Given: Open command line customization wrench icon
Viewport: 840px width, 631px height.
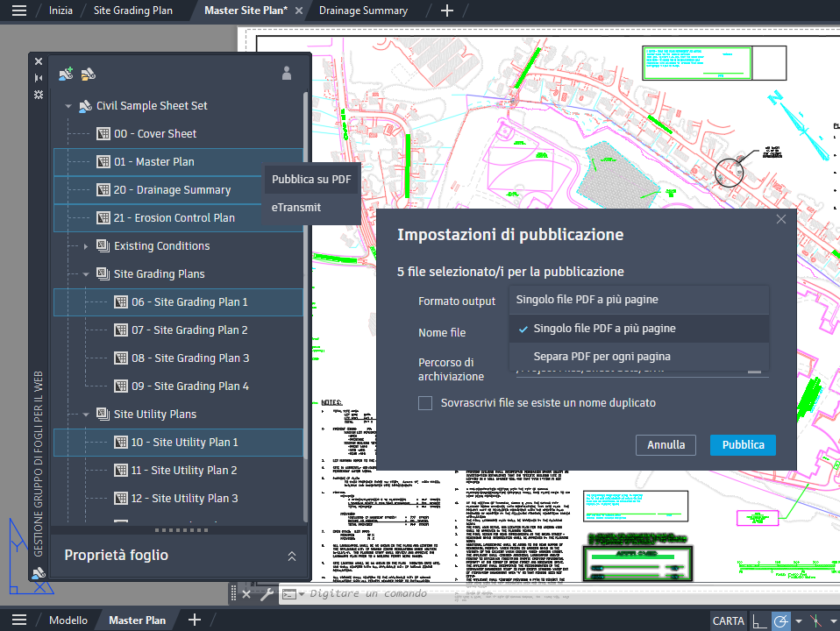Looking at the screenshot, I should coord(267,594).
